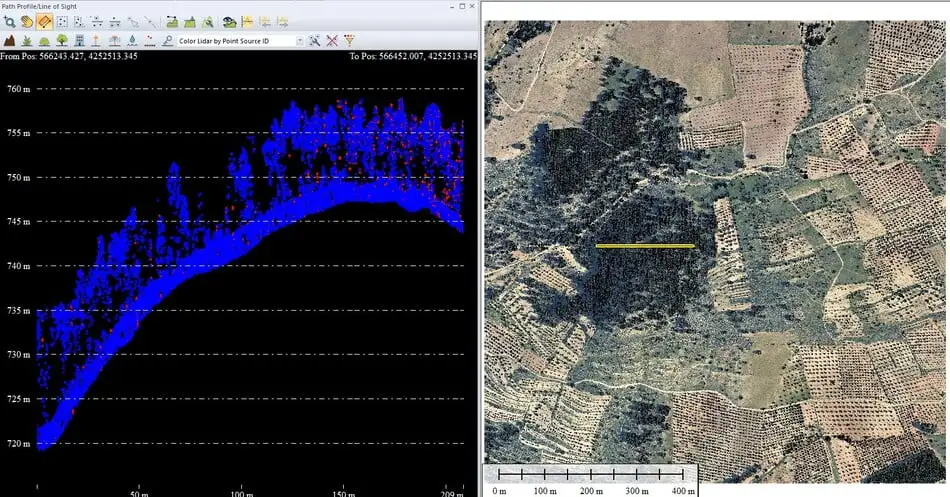Click the binoculars line of sight icon

tap(229, 21)
